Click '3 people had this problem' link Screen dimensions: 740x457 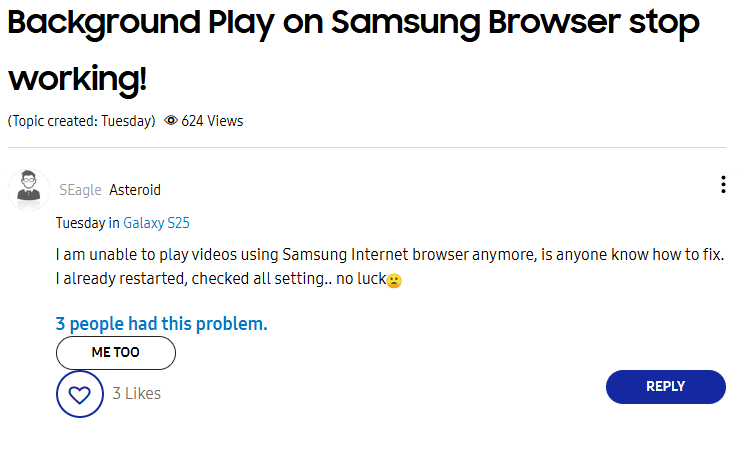[161, 324]
